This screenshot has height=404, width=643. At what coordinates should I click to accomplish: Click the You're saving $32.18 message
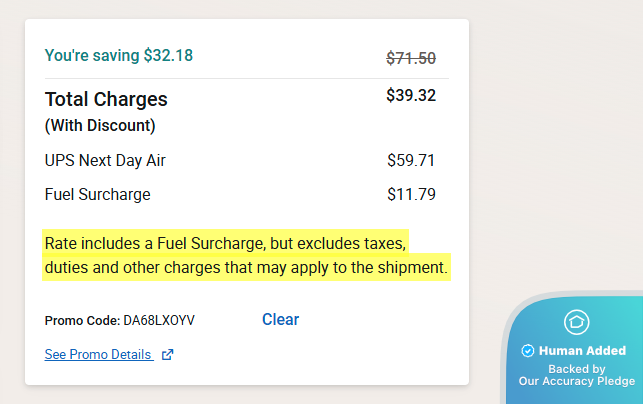pos(119,55)
